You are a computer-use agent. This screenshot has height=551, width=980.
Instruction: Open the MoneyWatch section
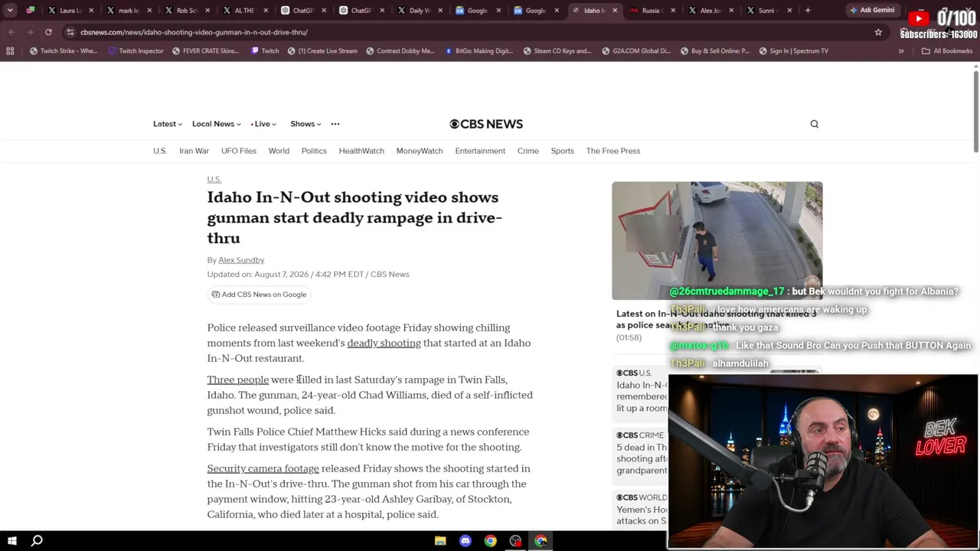(x=420, y=151)
